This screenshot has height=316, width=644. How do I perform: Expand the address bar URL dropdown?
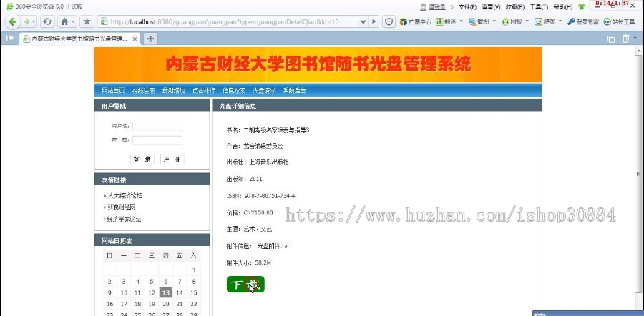point(363,21)
